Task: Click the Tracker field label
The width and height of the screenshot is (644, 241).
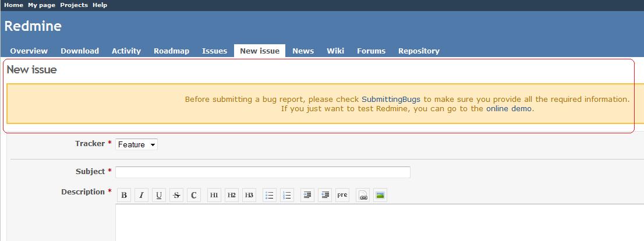Action: [x=90, y=144]
